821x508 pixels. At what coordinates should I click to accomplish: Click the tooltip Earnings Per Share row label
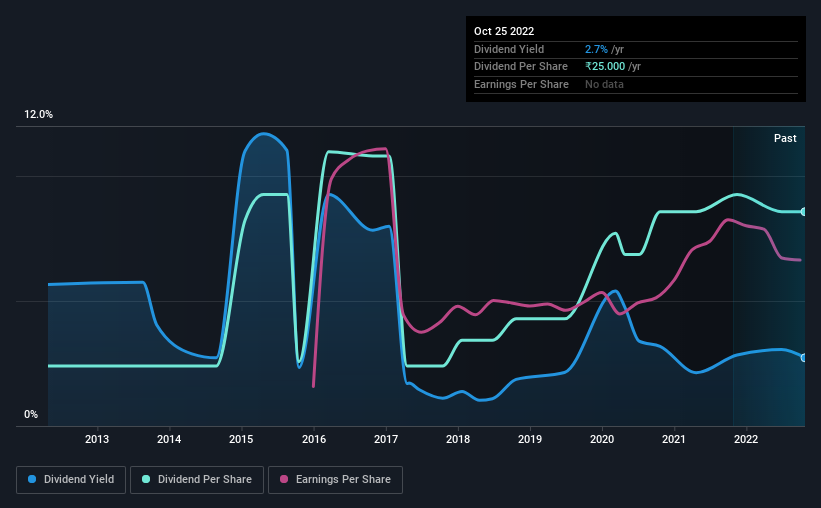tap(522, 84)
